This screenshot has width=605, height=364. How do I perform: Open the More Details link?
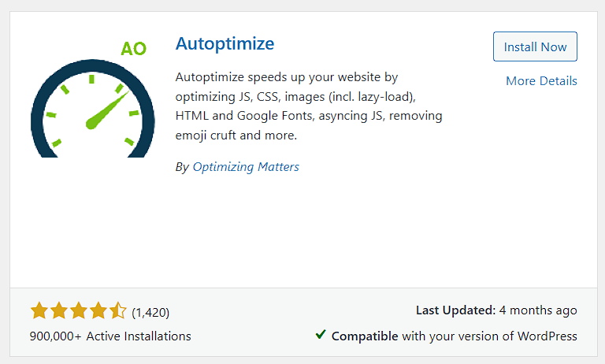[x=541, y=80]
